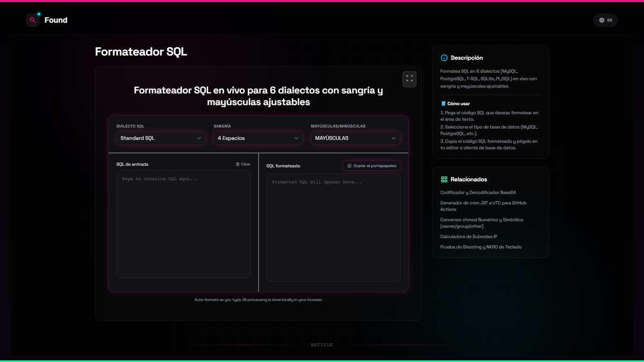
Task: Click the SQL formateado label
Action: click(283, 166)
